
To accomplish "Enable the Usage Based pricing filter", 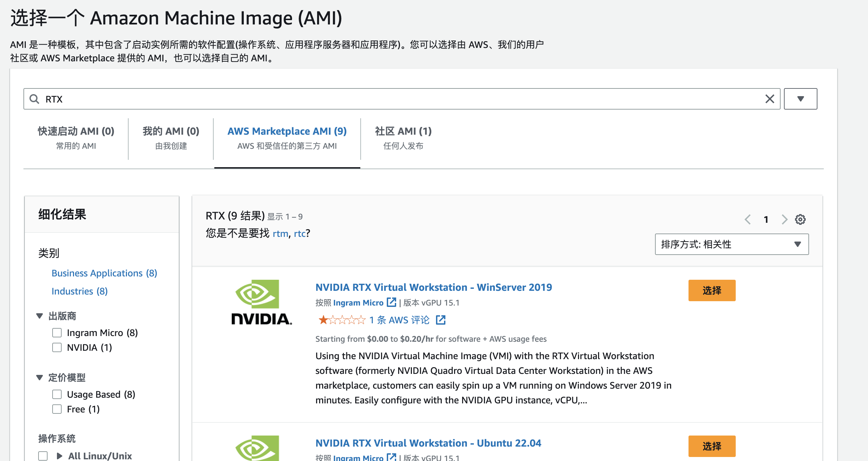I will tap(57, 394).
